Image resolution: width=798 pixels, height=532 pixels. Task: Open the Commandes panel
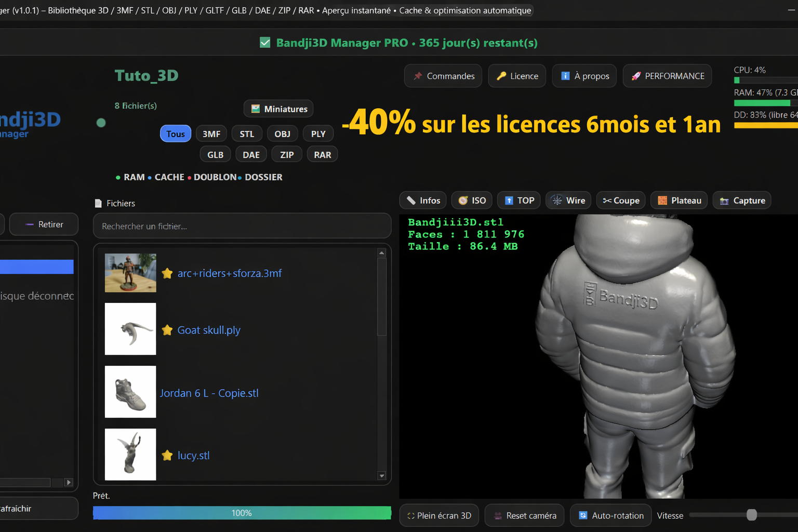[x=443, y=76]
